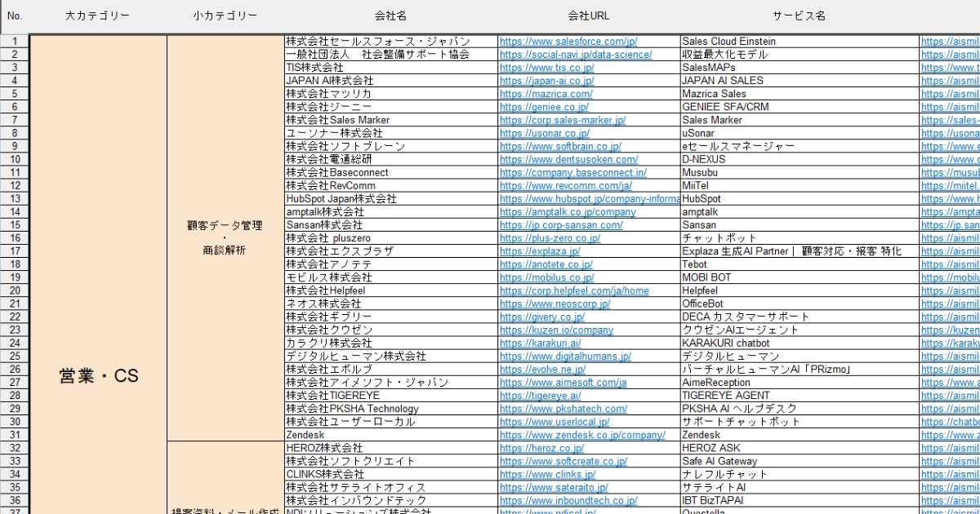Select the 顧客データ管理・商談解析 merged cell
The width and height of the screenshot is (980, 514).
(x=225, y=237)
